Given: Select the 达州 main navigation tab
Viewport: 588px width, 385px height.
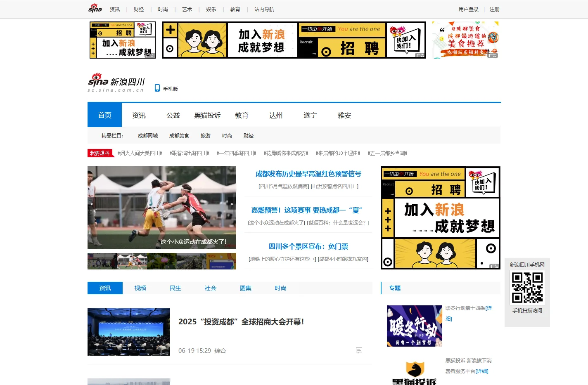Looking at the screenshot, I should (276, 115).
